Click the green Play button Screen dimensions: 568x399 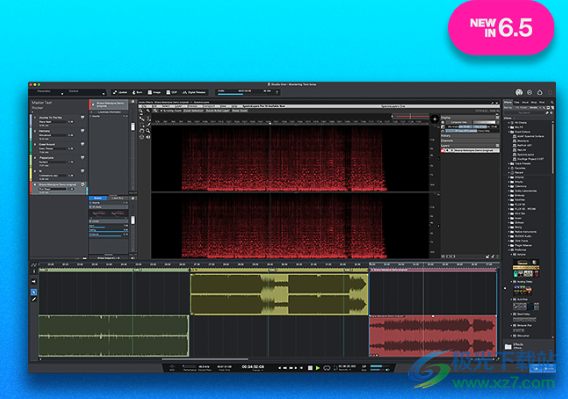click(318, 368)
